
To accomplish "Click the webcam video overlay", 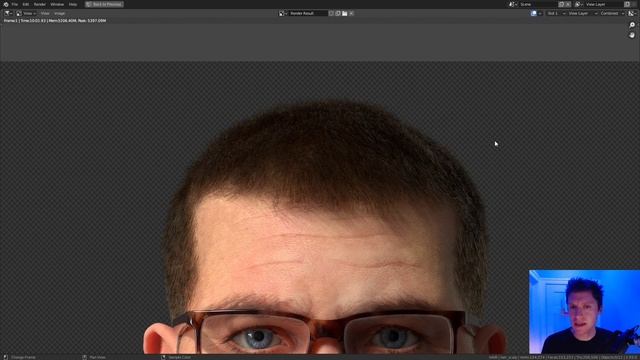I will (x=584, y=312).
